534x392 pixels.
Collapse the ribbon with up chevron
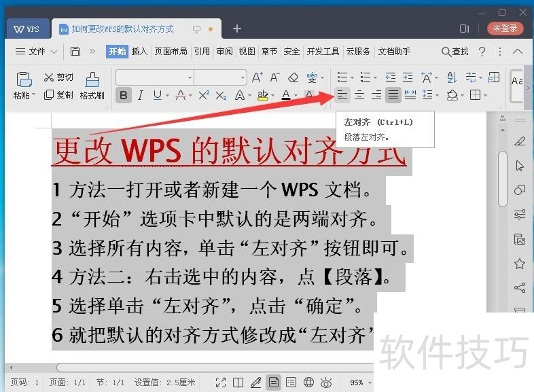[518, 52]
